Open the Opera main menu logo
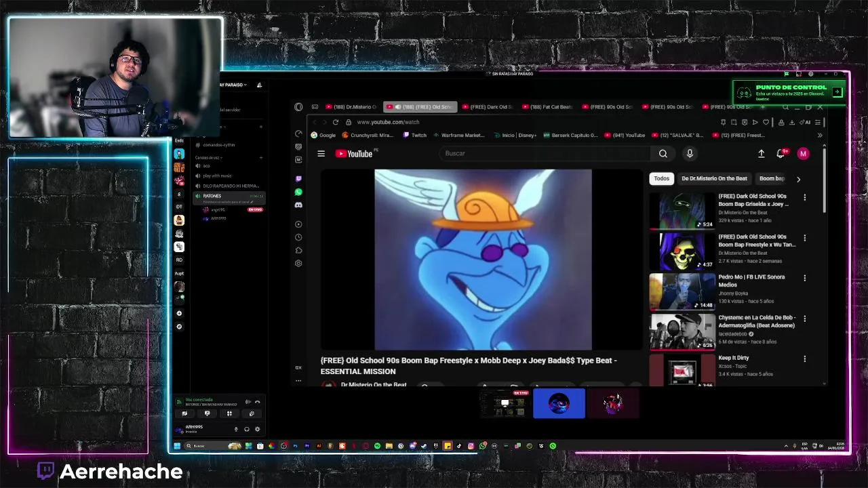Image resolution: width=868 pixels, height=488 pixels. 298,107
